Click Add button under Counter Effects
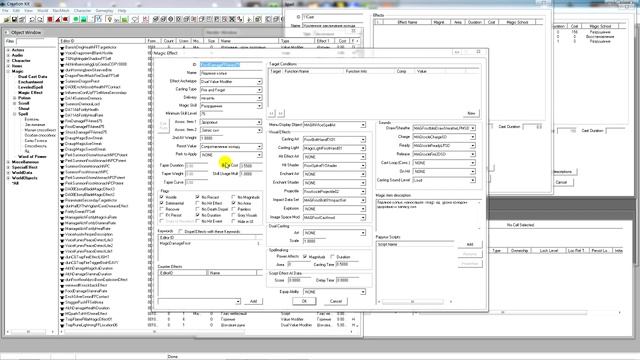Viewport: 640px width, 360px height. (x=253, y=301)
